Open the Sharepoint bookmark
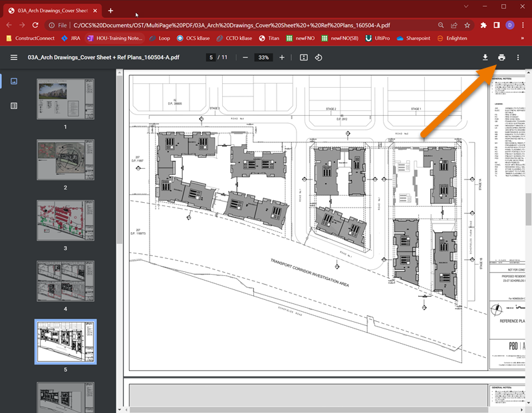The image size is (532, 413). 413,39
